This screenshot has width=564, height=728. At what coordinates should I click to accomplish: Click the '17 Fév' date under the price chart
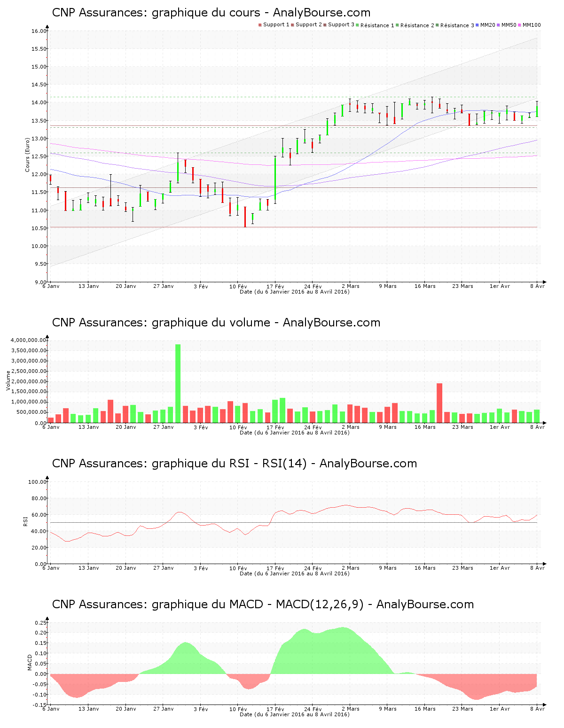(x=275, y=286)
